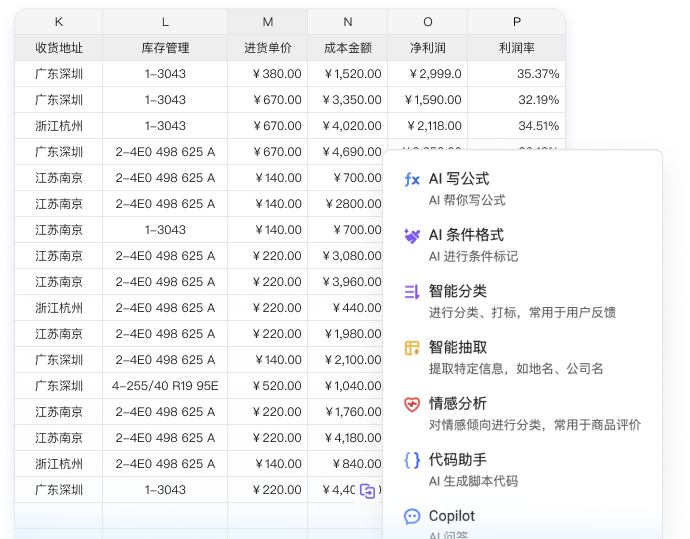Click the 智能抽取 table icon
Screen dimensions: 690x539
(412, 348)
